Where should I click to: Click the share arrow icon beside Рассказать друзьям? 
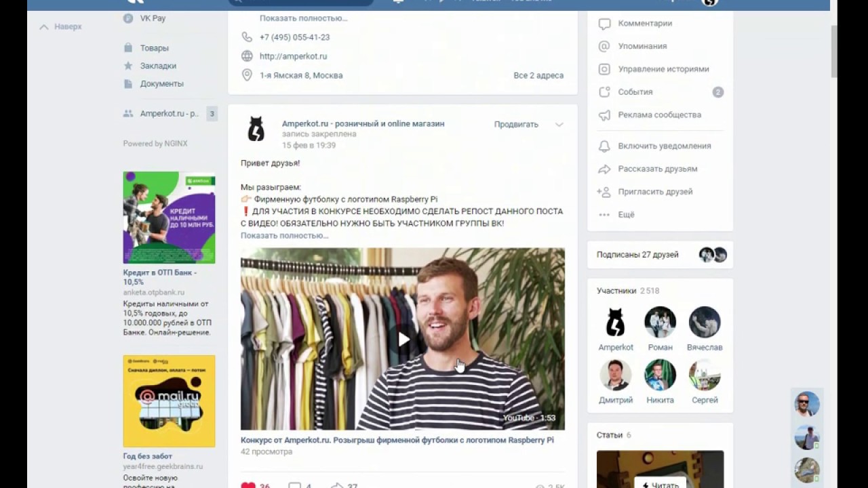tap(604, 169)
